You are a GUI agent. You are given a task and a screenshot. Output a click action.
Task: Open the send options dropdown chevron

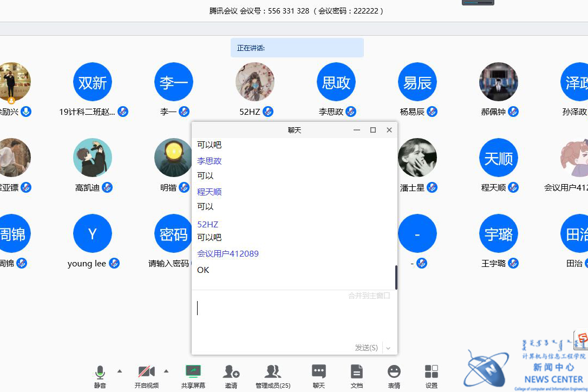[x=388, y=348]
